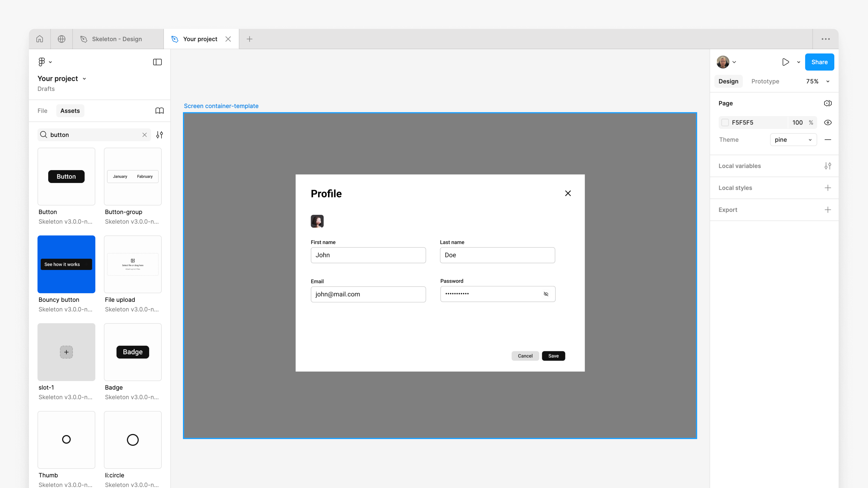Image resolution: width=868 pixels, height=488 pixels.
Task: Open the globe community icon
Action: pyautogui.click(x=61, y=39)
